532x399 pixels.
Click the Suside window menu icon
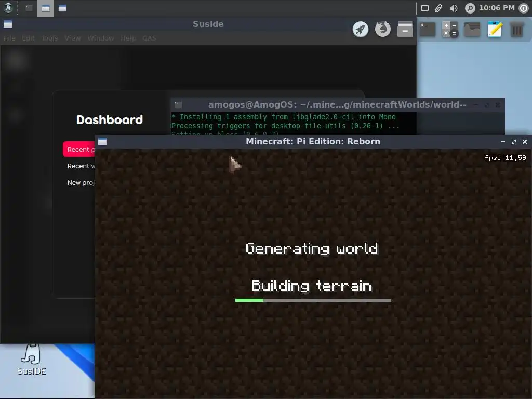pos(8,24)
